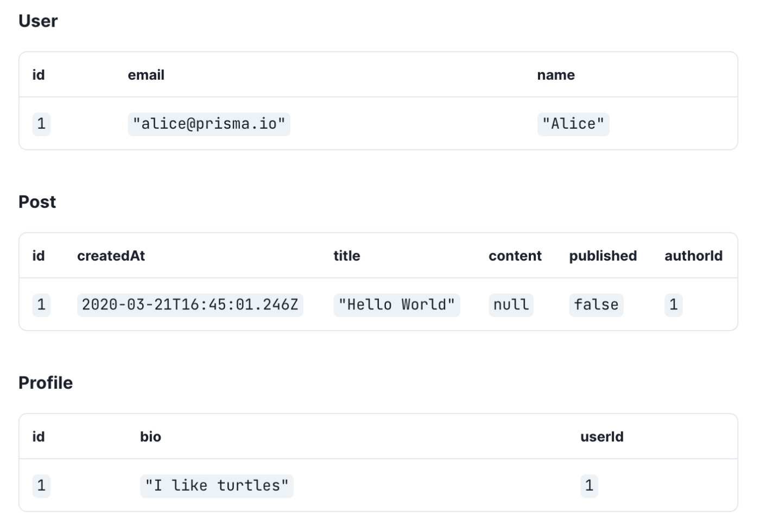This screenshot has height=532, width=760.
Task: Click the "Hello World" title cell
Action: coord(397,305)
